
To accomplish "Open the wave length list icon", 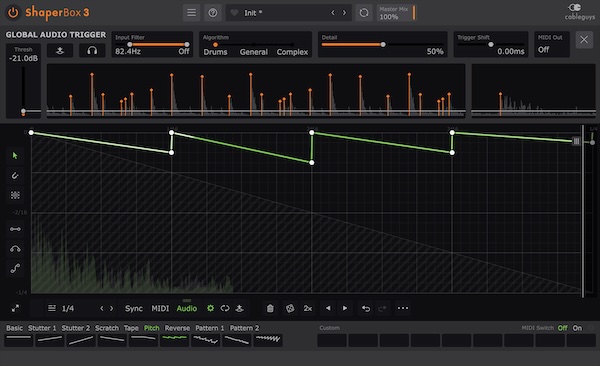I will tap(52, 308).
